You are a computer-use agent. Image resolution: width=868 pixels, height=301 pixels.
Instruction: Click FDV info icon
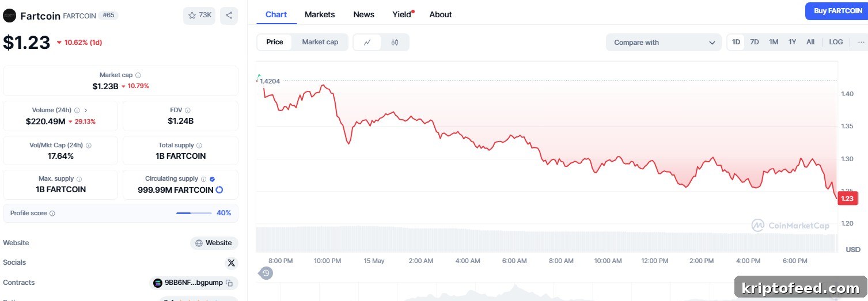coord(188,110)
